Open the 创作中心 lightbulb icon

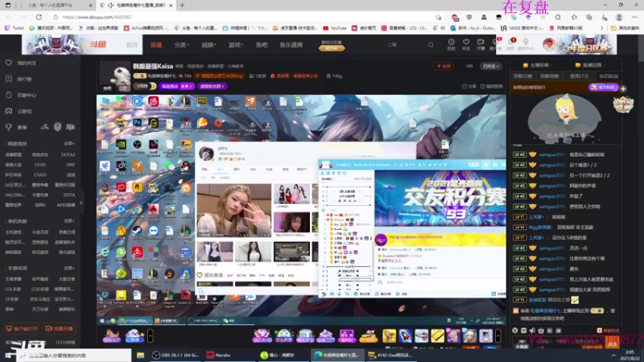[x=526, y=44]
